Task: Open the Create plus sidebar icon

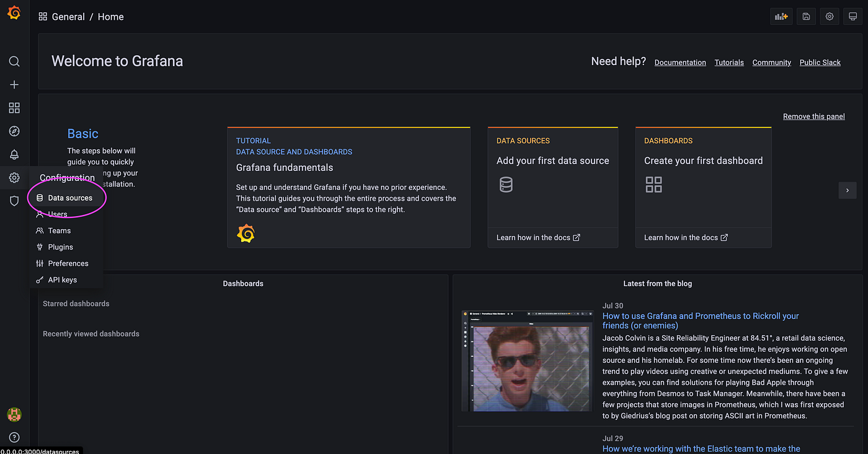Action: (x=14, y=85)
